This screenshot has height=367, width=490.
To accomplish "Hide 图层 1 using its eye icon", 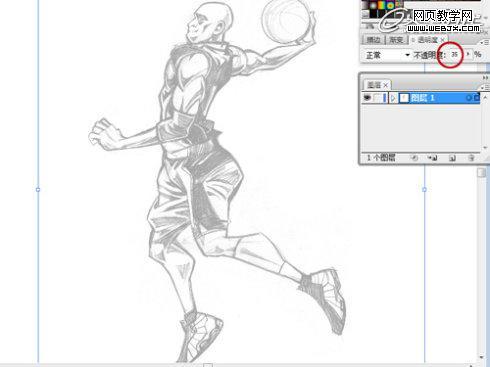I will pyautogui.click(x=367, y=98).
